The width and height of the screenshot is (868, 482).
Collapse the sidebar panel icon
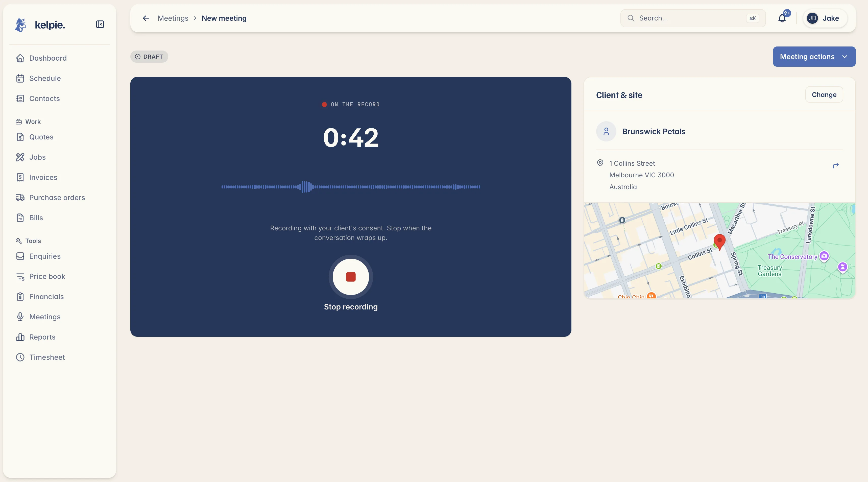[x=100, y=24]
